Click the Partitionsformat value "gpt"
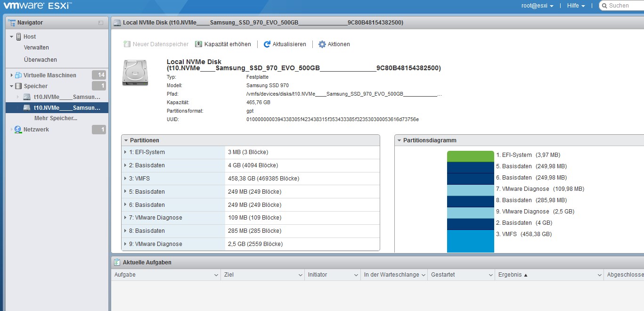Image resolution: width=644 pixels, height=311 pixels. pyautogui.click(x=250, y=111)
